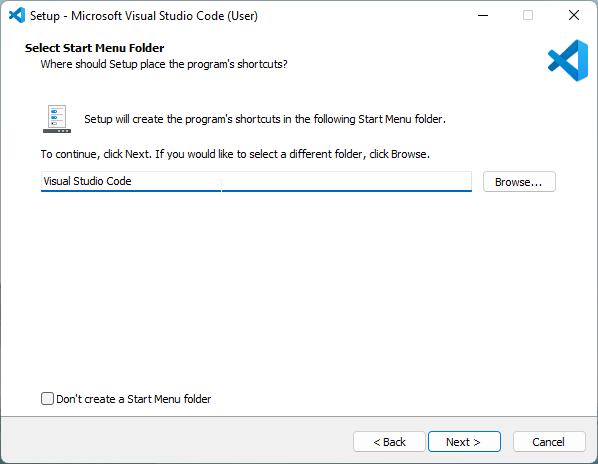Place cursor on "Visual Studio Code" text in field

pyautogui.click(x=87, y=181)
